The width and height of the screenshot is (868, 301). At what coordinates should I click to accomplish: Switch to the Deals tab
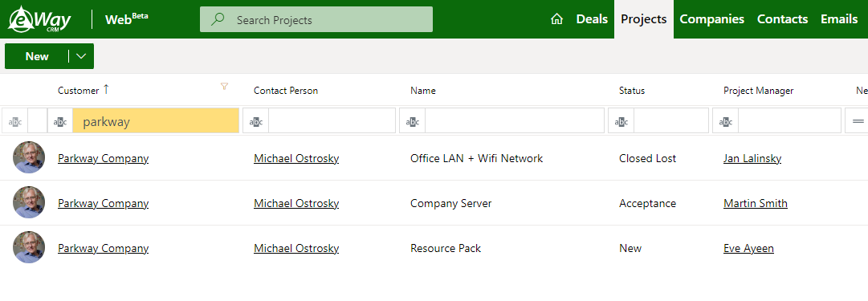pos(592,19)
